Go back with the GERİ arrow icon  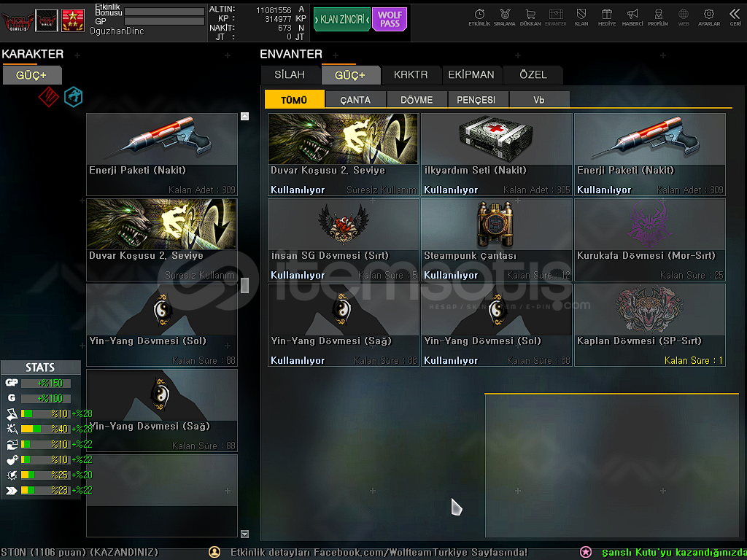[x=735, y=17]
